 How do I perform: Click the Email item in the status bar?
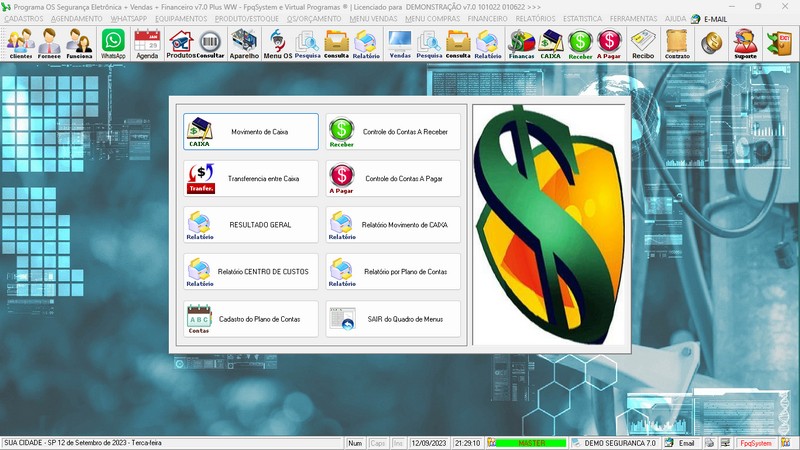pos(679,443)
